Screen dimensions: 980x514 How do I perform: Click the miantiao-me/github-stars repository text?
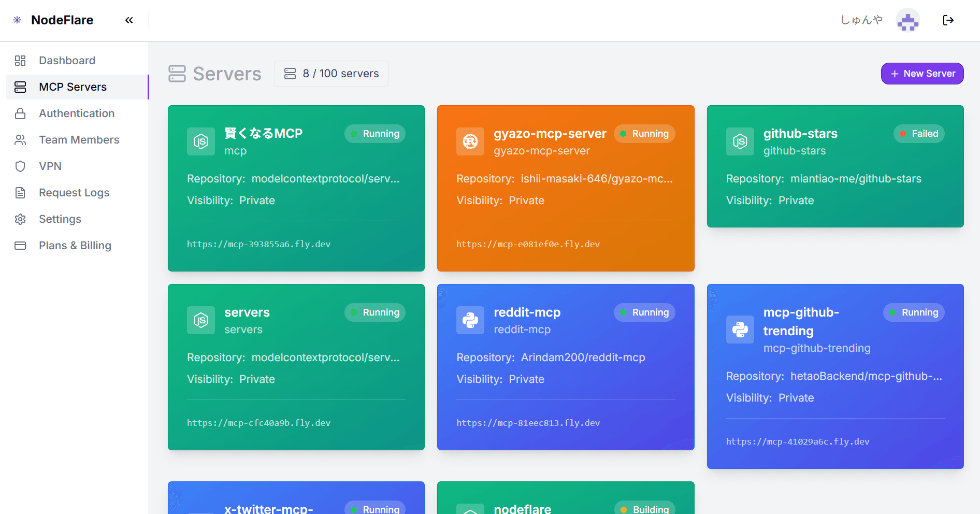click(x=856, y=179)
